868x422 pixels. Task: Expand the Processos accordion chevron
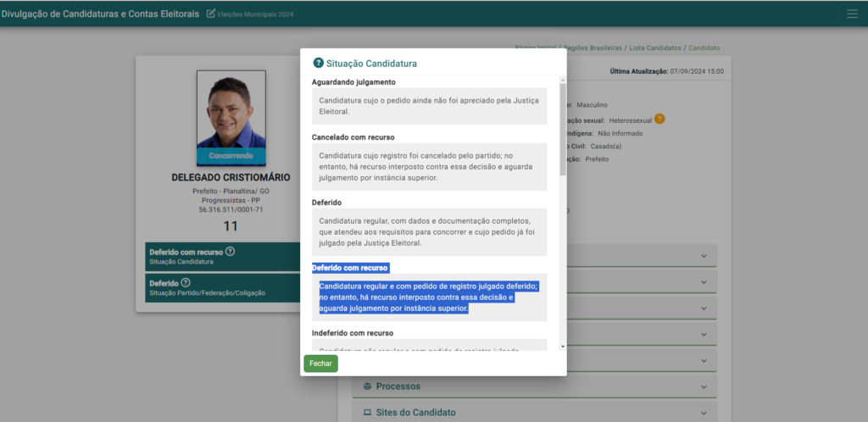703,386
